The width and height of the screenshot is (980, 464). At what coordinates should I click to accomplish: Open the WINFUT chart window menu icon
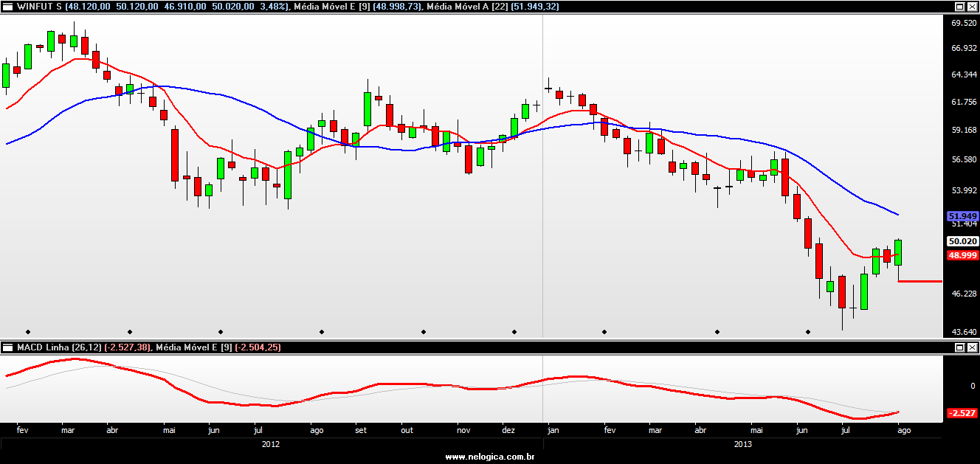[8, 6]
